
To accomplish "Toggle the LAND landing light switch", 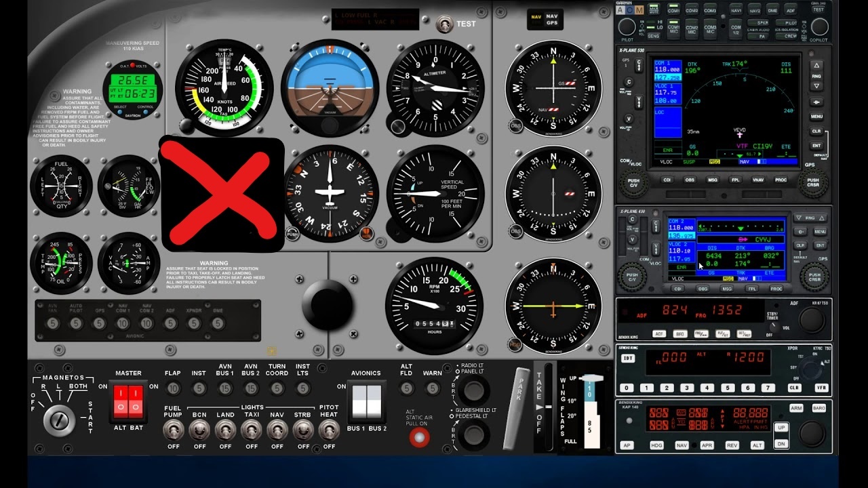I will click(x=225, y=429).
